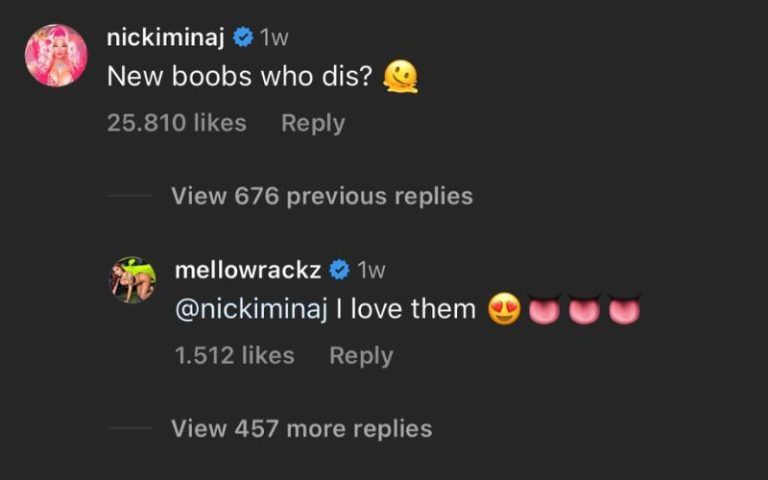
Task: Click the 1w timestamp on nickiminaj's comment
Action: click(x=273, y=38)
